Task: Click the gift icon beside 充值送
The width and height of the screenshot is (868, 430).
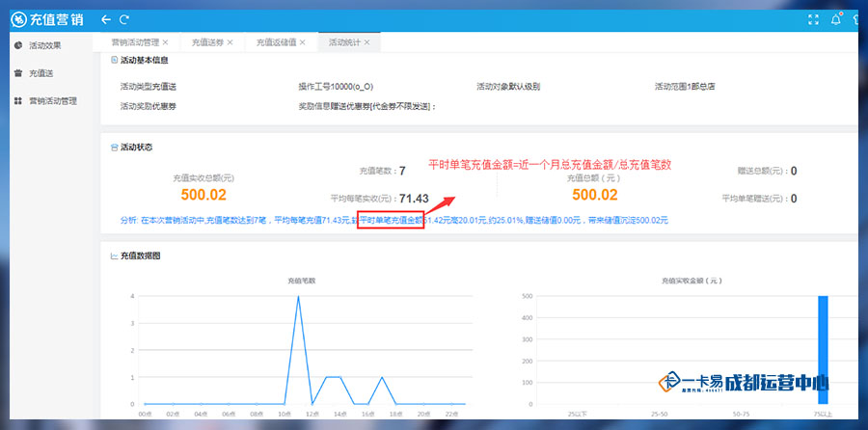Action: (18, 73)
